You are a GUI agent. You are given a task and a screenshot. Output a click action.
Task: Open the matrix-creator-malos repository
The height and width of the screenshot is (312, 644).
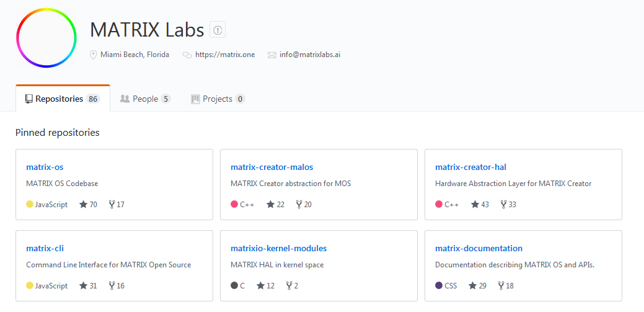tap(272, 167)
